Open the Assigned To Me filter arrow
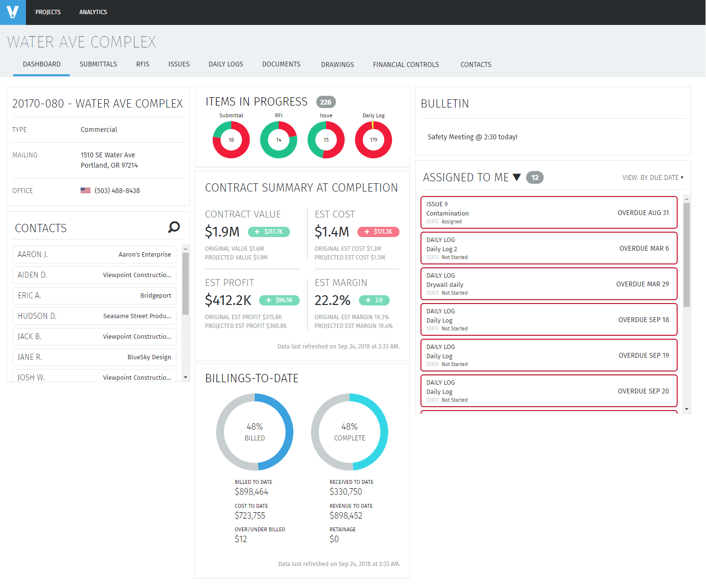The width and height of the screenshot is (706, 588). click(x=517, y=177)
